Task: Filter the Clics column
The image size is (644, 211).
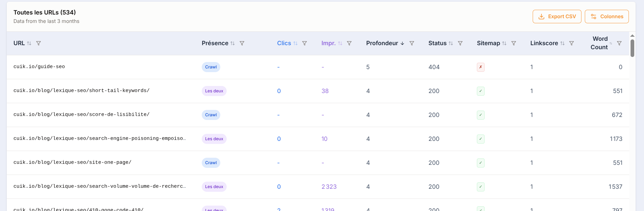Action: tap(304, 43)
